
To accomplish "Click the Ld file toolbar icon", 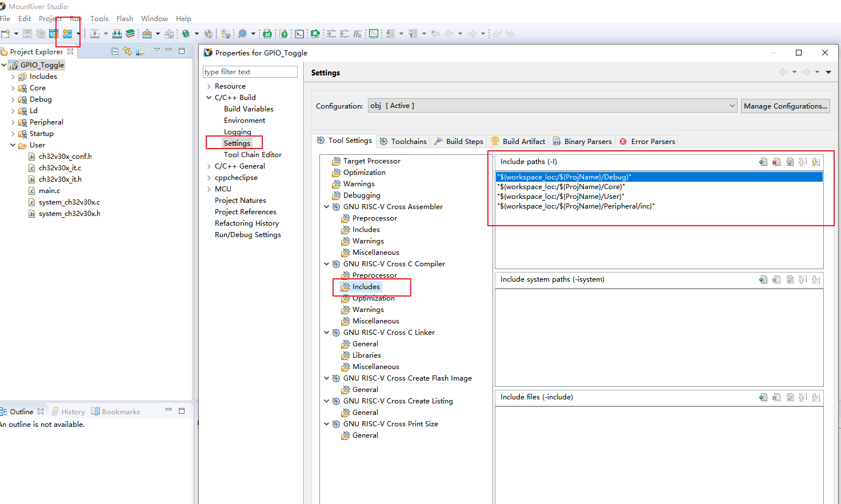I will pyautogui.click(x=267, y=34).
